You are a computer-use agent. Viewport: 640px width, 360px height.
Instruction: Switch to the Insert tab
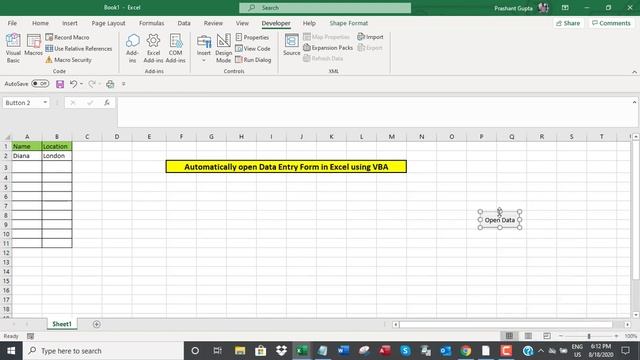coord(70,23)
